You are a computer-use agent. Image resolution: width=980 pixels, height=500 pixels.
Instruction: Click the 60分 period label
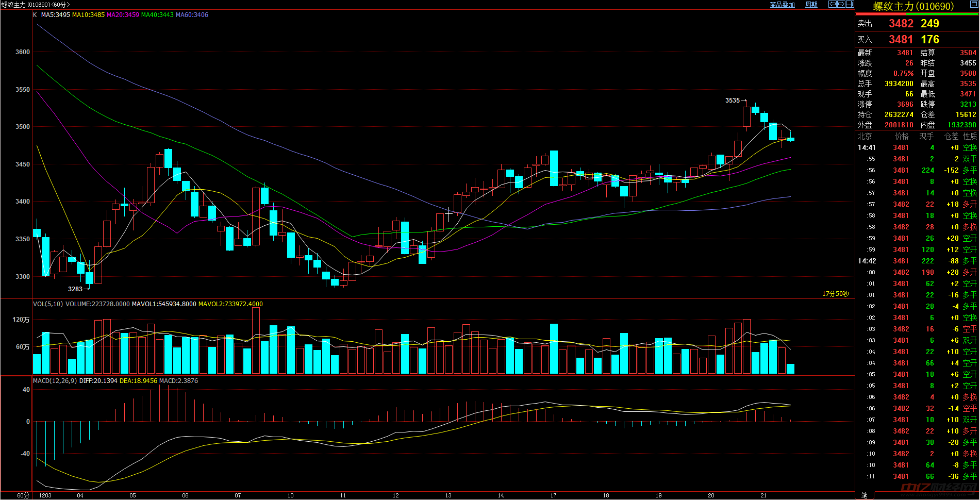tap(23, 495)
